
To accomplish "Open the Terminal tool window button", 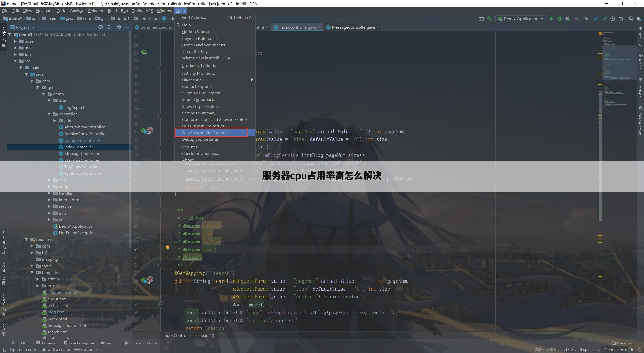I will click(x=46, y=343).
